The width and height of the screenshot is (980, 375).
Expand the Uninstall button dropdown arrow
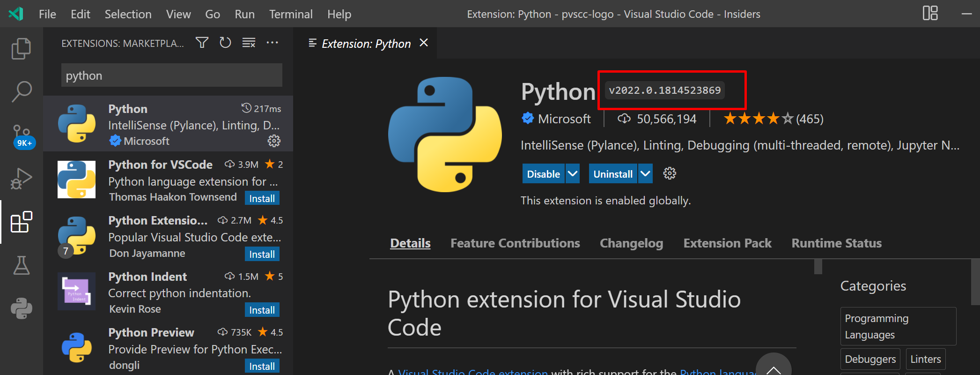645,174
